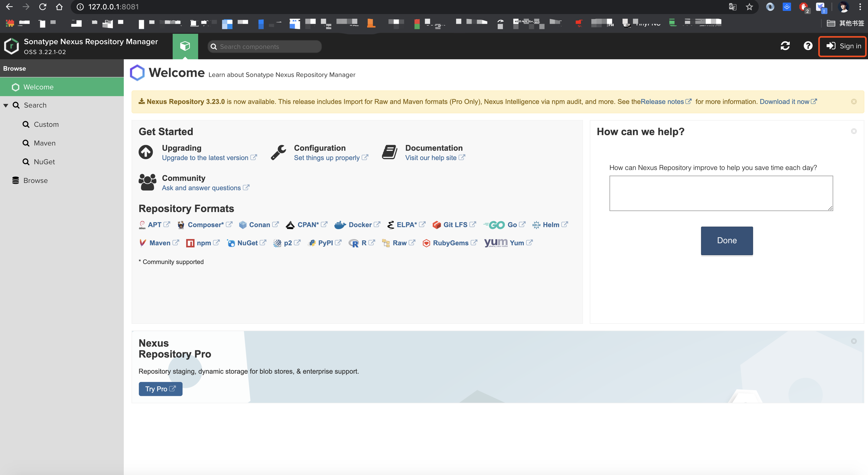
Task: Bookmark page with the star icon
Action: (x=749, y=7)
